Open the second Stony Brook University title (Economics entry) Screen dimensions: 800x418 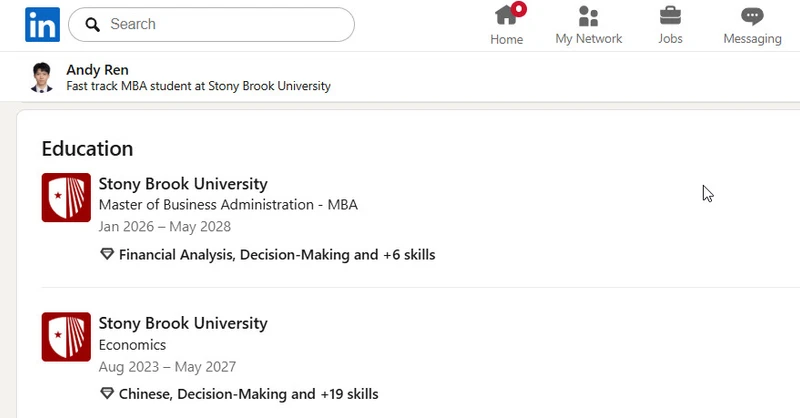[x=183, y=323]
